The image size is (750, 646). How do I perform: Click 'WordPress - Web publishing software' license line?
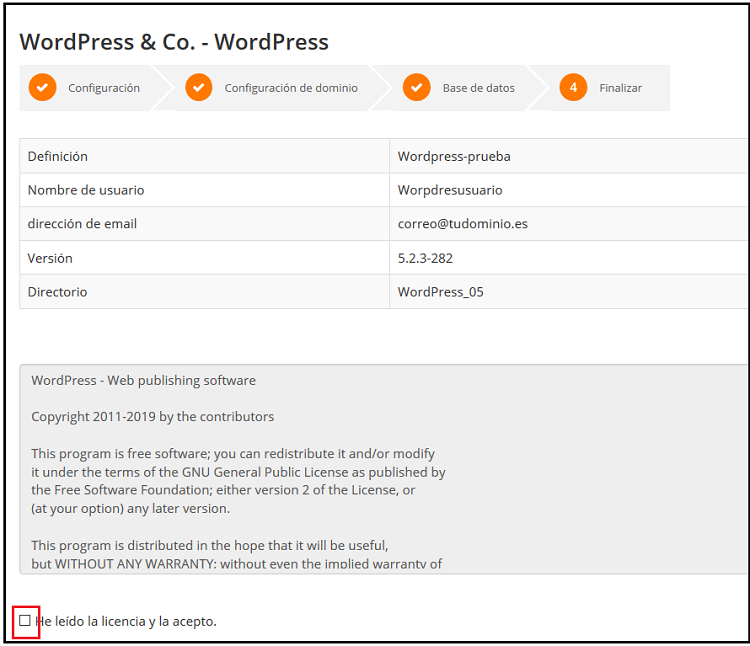[143, 380]
